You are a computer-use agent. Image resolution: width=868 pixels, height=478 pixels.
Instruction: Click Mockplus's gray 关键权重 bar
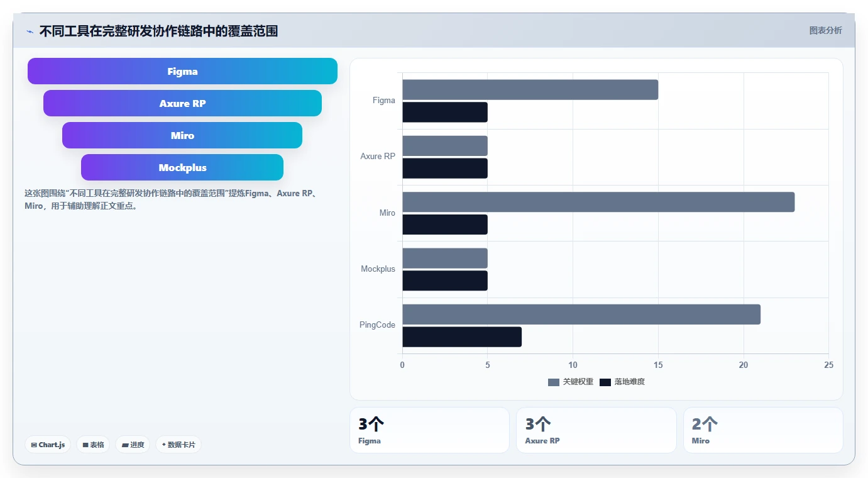click(x=445, y=258)
